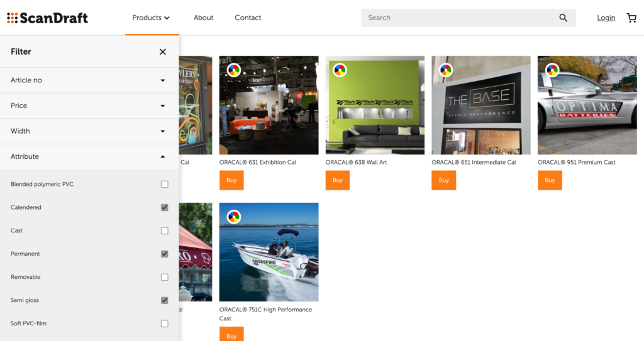The image size is (644, 341).
Task: Buy ORACAL 631 Exhibition Cal
Action: (x=231, y=180)
